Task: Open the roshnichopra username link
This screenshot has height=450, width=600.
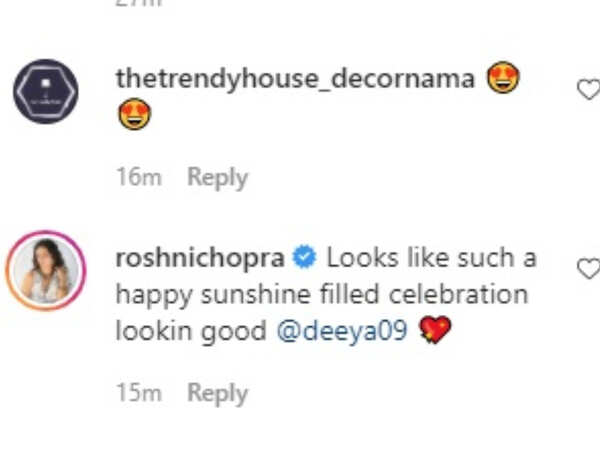Action: coord(201,259)
